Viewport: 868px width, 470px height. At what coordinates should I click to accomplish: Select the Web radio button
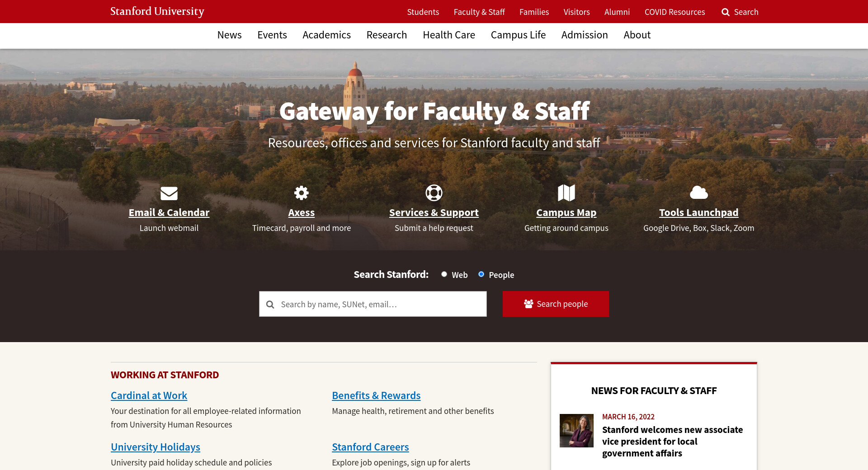(x=444, y=274)
